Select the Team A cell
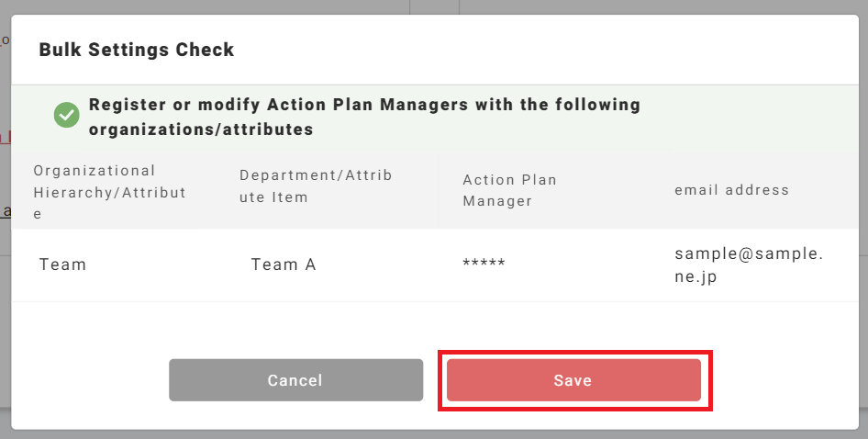The height and width of the screenshot is (439, 868). [284, 265]
